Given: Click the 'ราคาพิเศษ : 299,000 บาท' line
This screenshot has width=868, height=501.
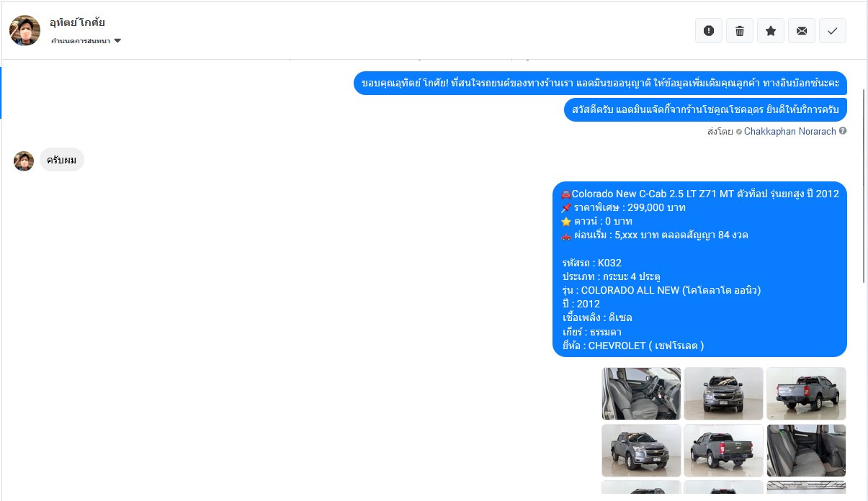Looking at the screenshot, I should [623, 207].
